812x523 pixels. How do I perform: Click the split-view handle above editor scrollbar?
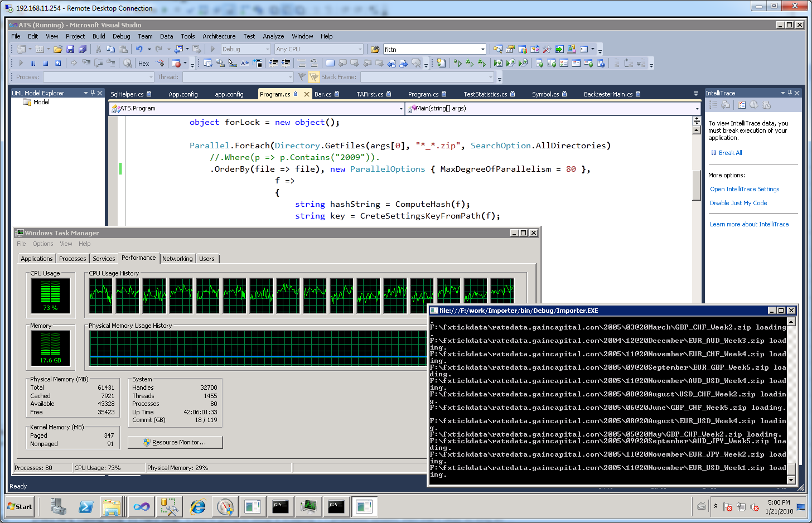pyautogui.click(x=696, y=120)
